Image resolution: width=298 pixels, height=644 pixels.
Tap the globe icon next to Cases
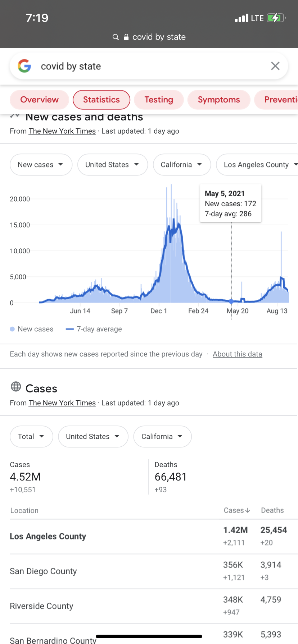(x=16, y=387)
